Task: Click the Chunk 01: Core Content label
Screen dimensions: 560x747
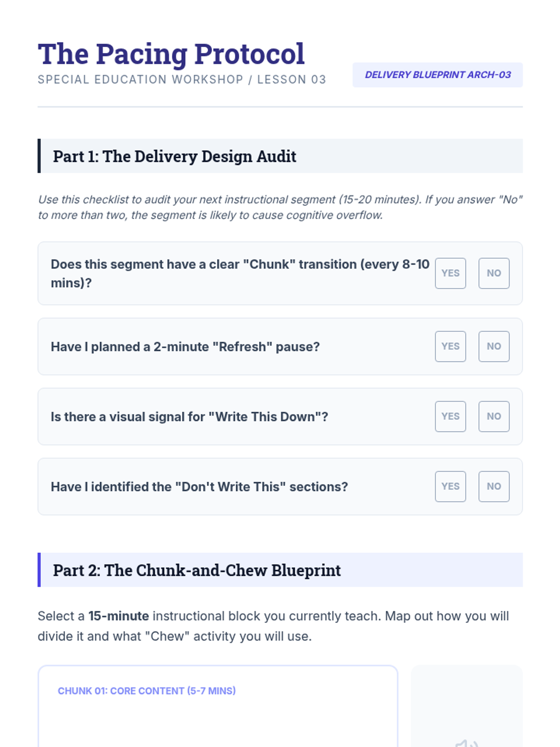Action: coord(147,691)
